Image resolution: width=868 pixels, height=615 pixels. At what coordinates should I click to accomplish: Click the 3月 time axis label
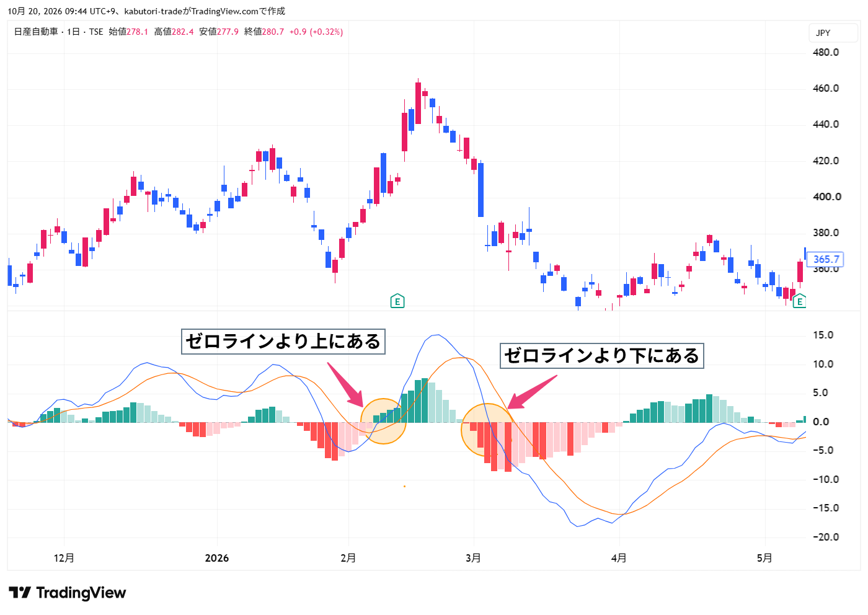pyautogui.click(x=473, y=558)
